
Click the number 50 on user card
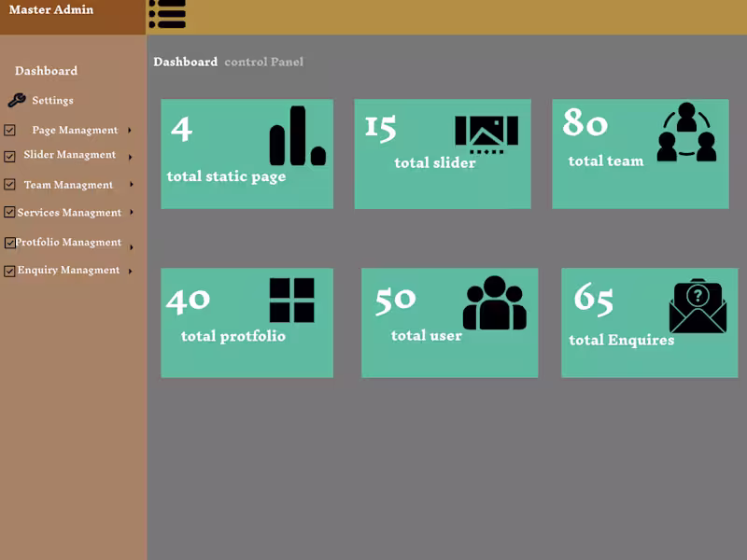(395, 300)
